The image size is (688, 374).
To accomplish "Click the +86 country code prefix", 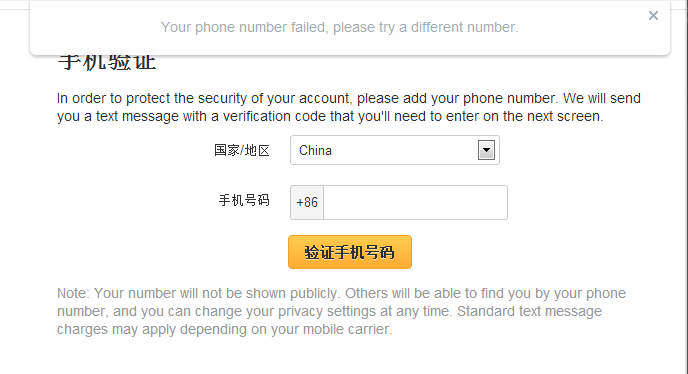I will point(307,202).
